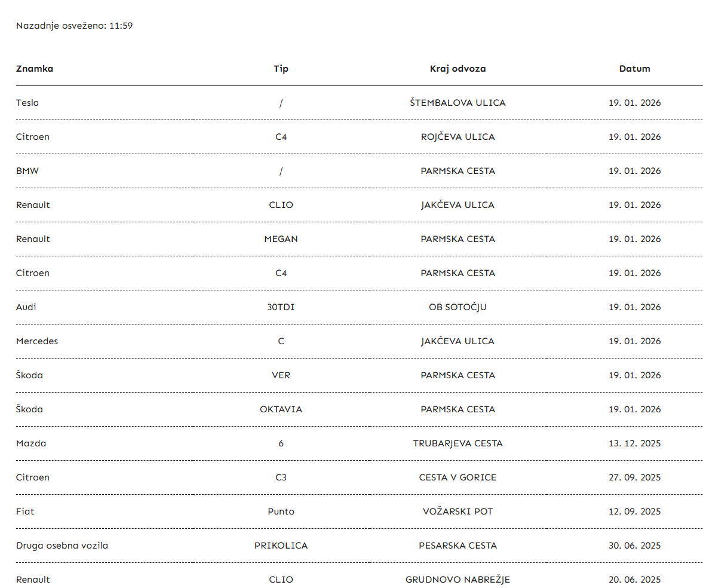This screenshot has height=588, width=703.
Task: Select the OKTAVIA type cell
Action: 281,409
